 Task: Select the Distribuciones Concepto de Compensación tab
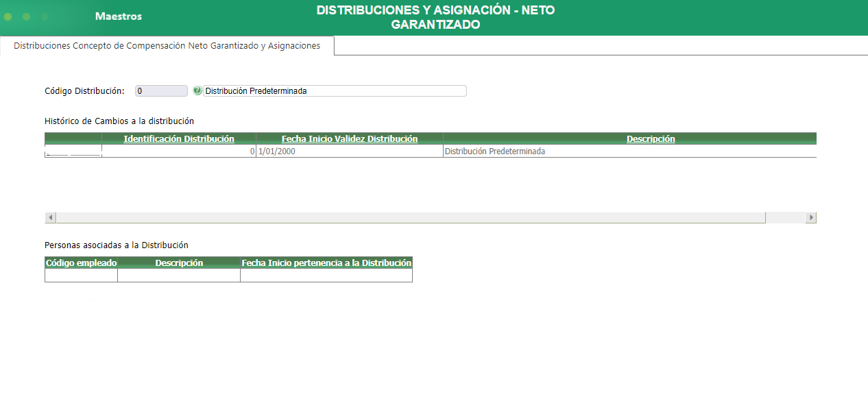click(x=167, y=45)
